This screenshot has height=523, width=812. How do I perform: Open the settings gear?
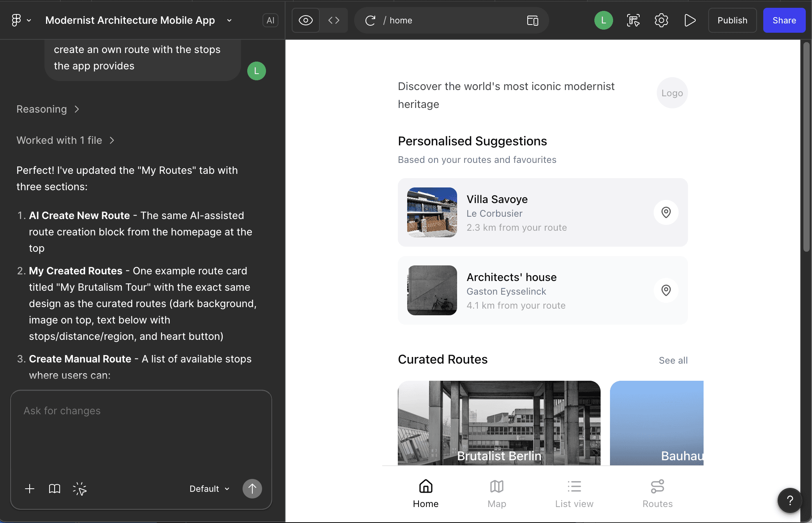[x=661, y=20]
